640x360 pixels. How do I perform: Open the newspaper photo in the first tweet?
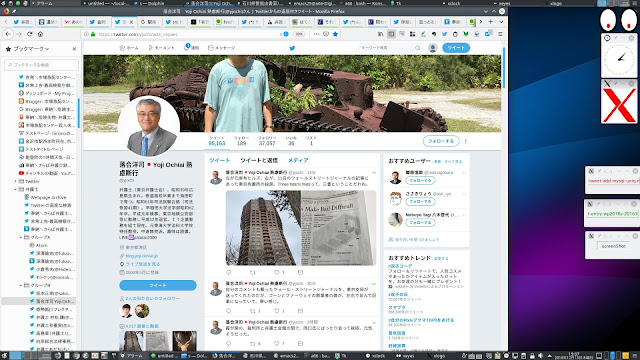tap(338, 228)
